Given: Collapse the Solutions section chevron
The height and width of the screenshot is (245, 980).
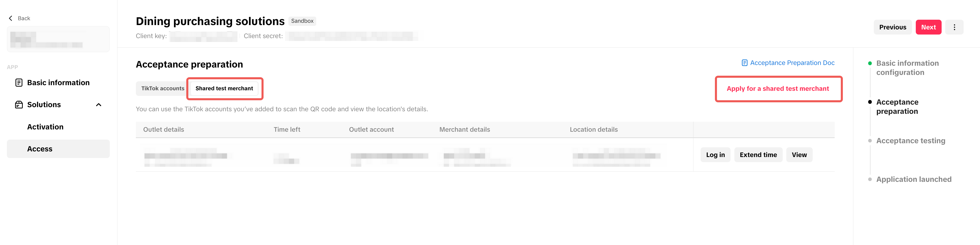Looking at the screenshot, I should [99, 105].
